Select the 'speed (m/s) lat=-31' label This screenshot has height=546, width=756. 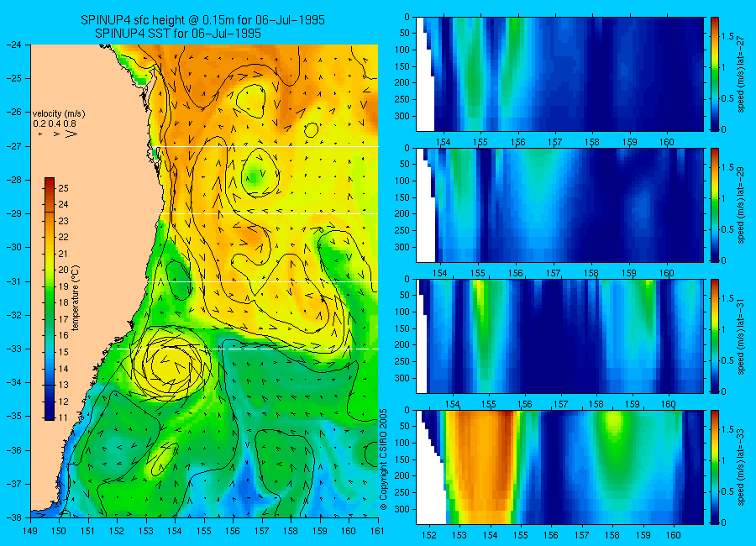pyautogui.click(x=742, y=337)
